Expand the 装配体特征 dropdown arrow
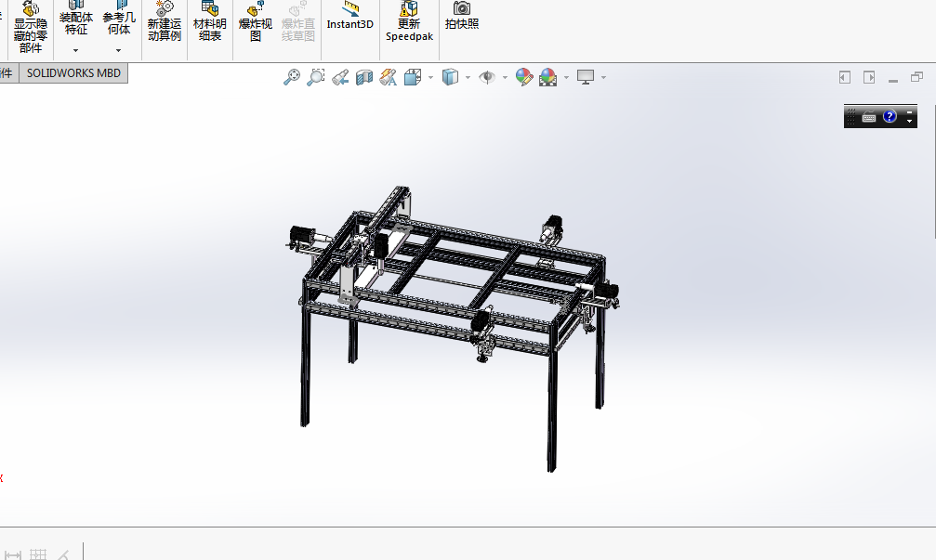 76,51
